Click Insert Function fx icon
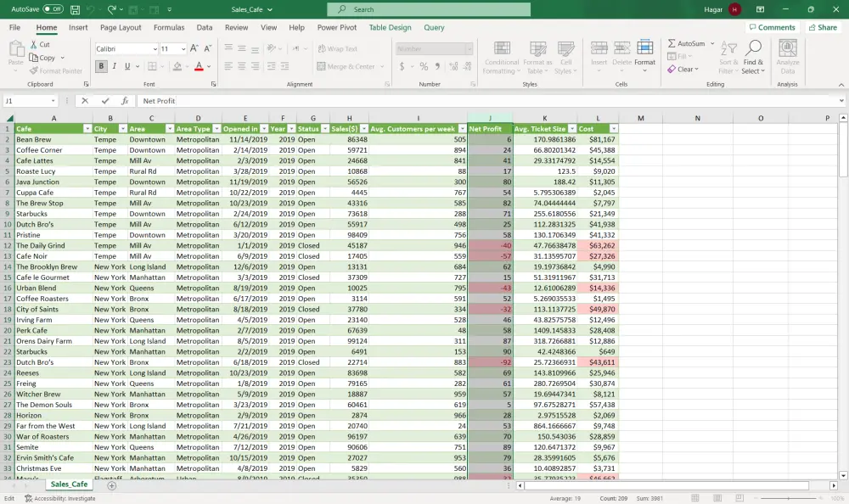 [x=125, y=101]
